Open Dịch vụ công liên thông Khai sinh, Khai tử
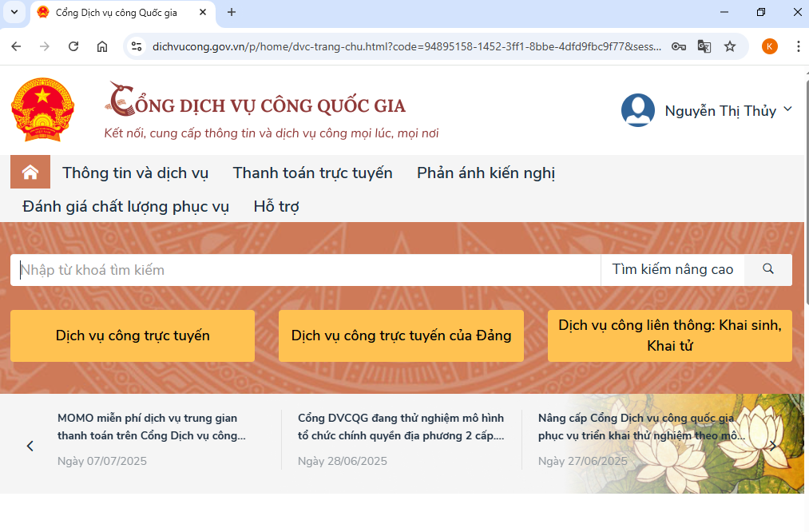Viewport: 809px width, 532px height. pyautogui.click(x=670, y=335)
